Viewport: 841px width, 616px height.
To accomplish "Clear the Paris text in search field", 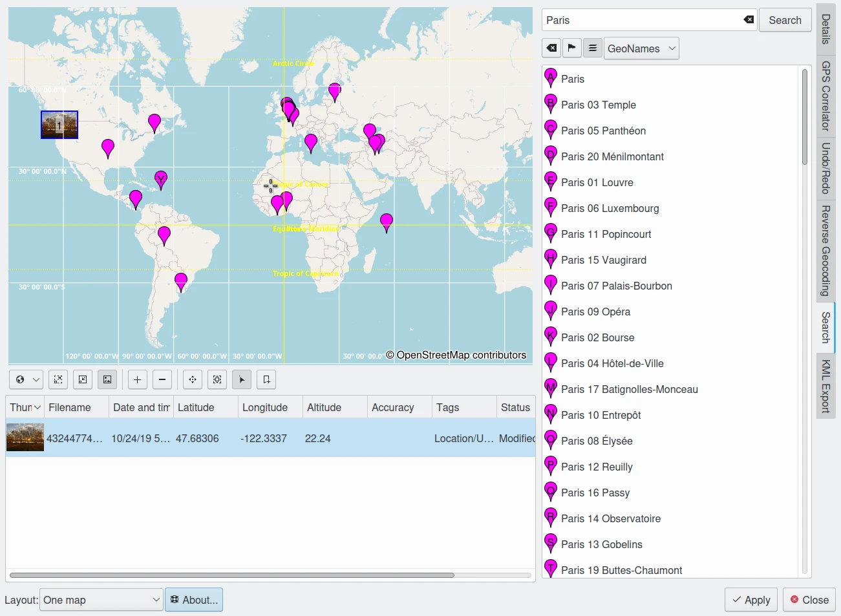I will (749, 20).
